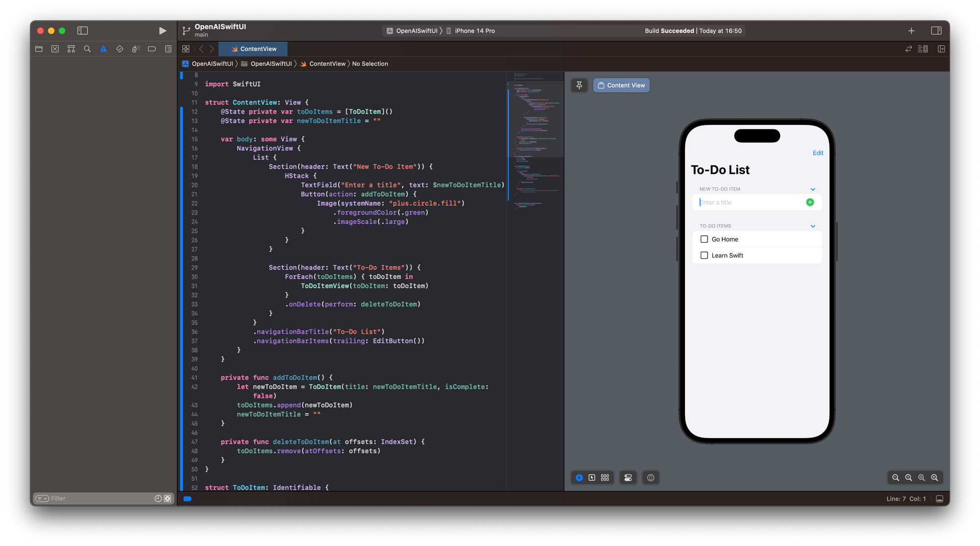Open the Issue navigator warning icon
Screen dimensions: 980x546
(x=103, y=49)
